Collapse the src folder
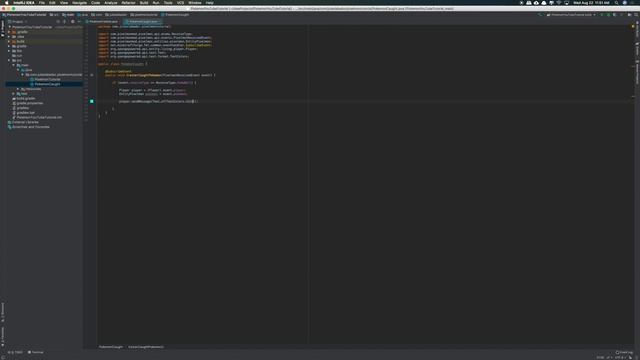Viewport: 640px width, 360px height. 9,60
